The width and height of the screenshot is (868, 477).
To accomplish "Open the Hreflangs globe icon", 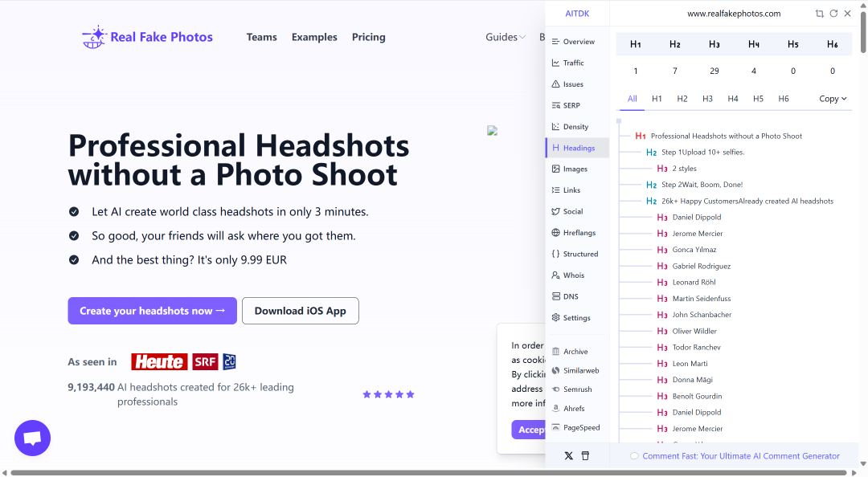I will [x=556, y=232].
